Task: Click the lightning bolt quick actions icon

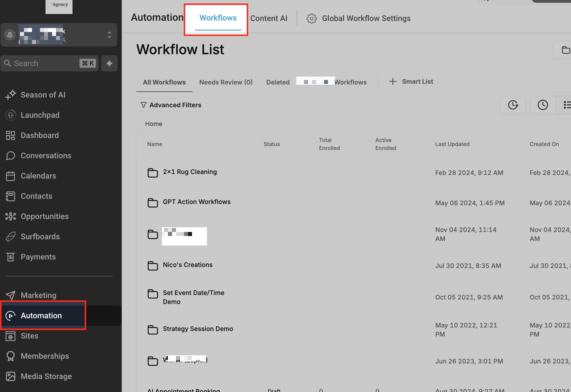Action: [109, 63]
